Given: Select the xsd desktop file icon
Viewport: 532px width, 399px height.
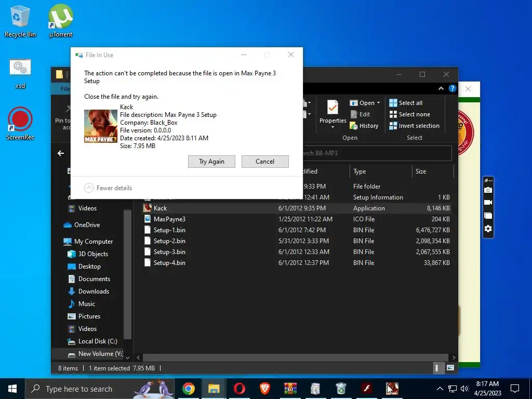Looking at the screenshot, I should click(x=20, y=74).
